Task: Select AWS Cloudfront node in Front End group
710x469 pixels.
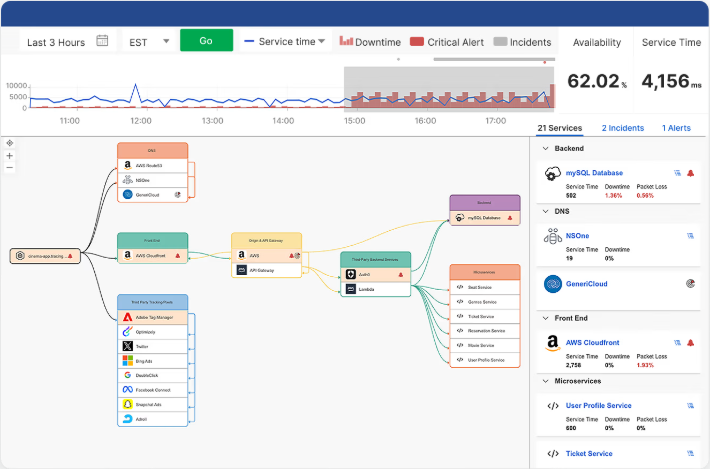Action: point(153,256)
